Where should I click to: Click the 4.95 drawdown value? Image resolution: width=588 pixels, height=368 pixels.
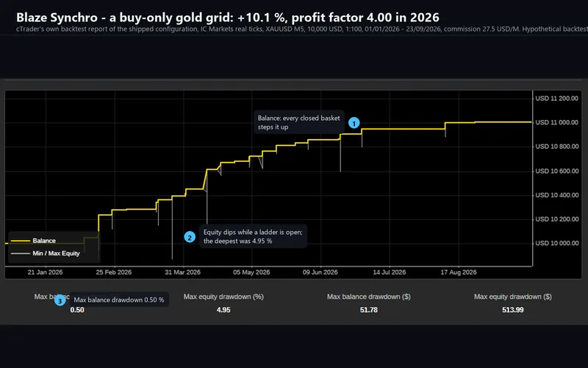pos(223,310)
